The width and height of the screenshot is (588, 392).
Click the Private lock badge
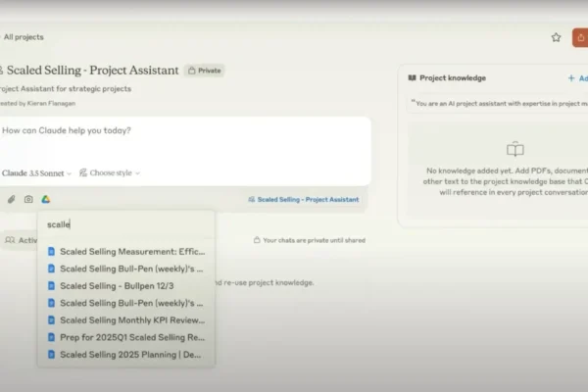click(205, 71)
